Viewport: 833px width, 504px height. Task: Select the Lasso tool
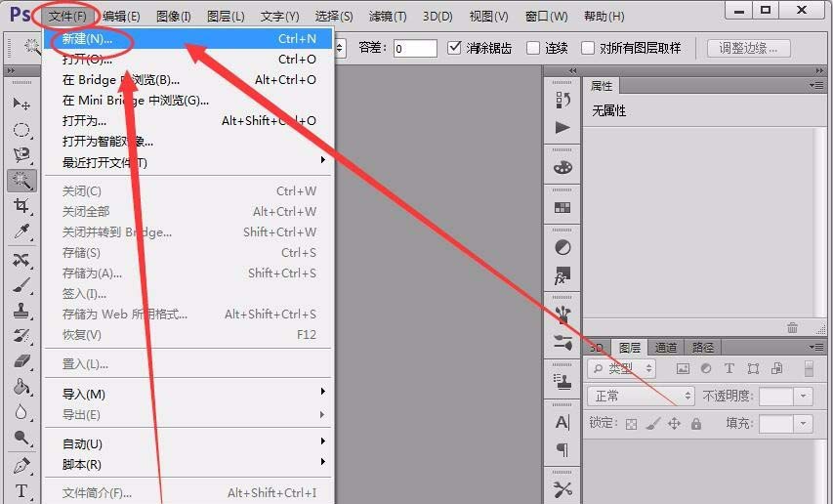21,154
